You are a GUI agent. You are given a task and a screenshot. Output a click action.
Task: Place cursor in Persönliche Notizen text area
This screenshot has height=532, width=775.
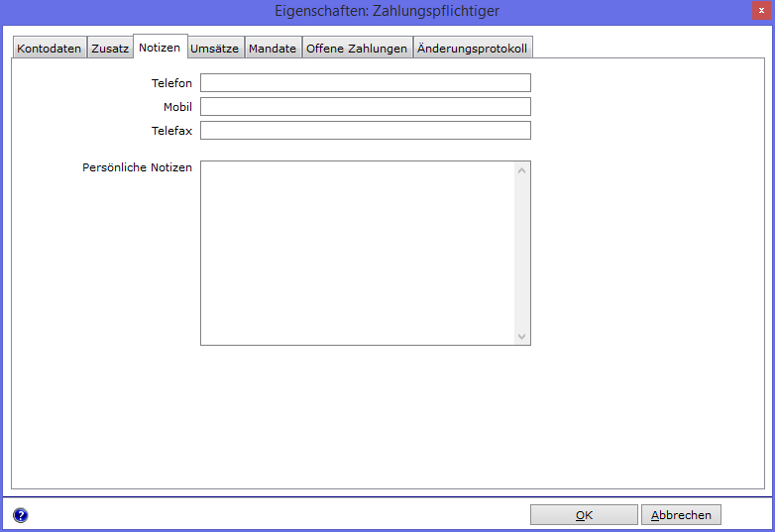click(358, 253)
